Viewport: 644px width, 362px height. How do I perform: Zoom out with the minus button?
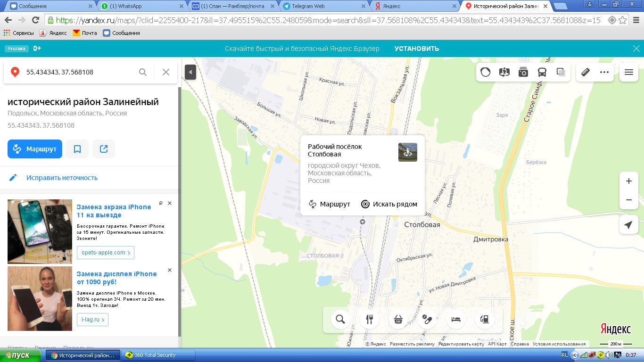(628, 200)
